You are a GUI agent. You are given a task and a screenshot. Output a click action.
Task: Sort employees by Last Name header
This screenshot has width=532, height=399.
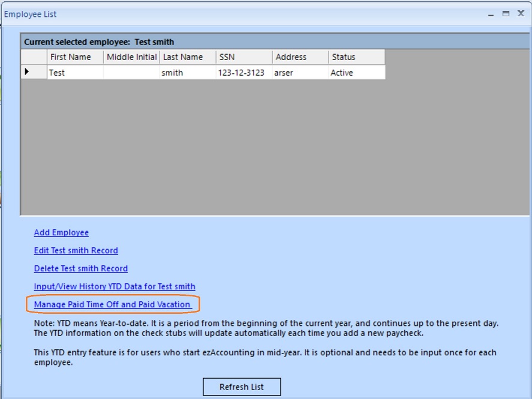pyautogui.click(x=187, y=57)
